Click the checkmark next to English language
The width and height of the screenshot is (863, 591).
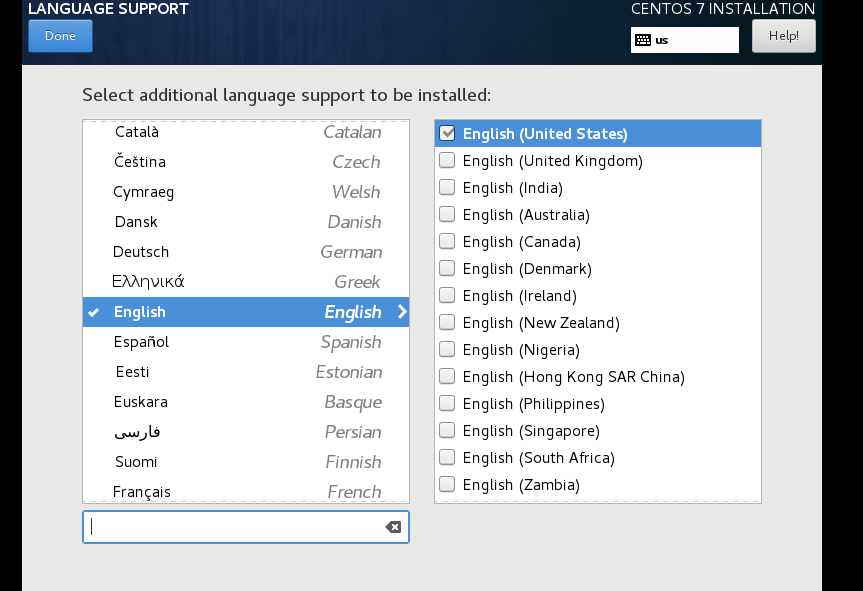(94, 312)
